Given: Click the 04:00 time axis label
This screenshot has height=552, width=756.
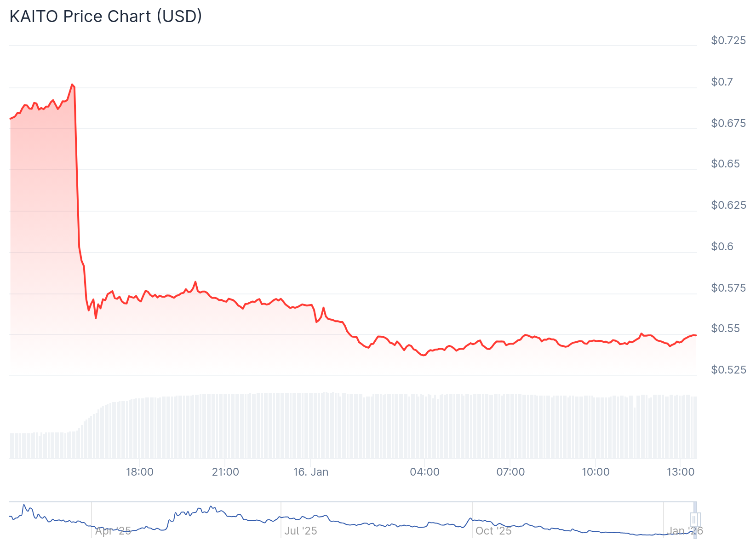Looking at the screenshot, I should [424, 472].
